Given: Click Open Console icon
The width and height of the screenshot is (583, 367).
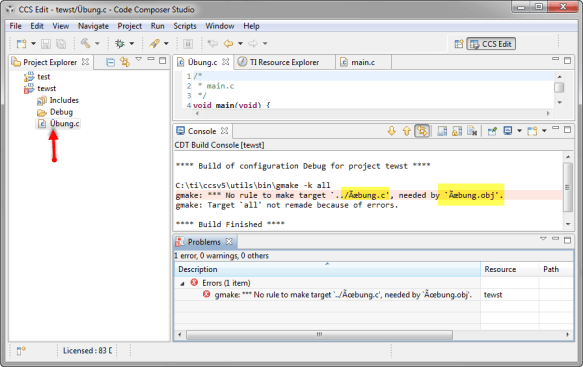Looking at the screenshot, I should pyautogui.click(x=532, y=131).
